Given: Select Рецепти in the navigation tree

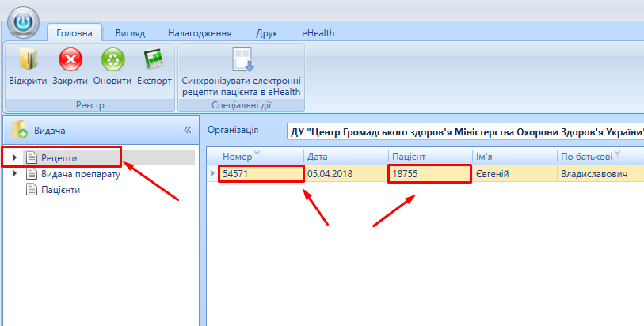Looking at the screenshot, I should pos(59,158).
